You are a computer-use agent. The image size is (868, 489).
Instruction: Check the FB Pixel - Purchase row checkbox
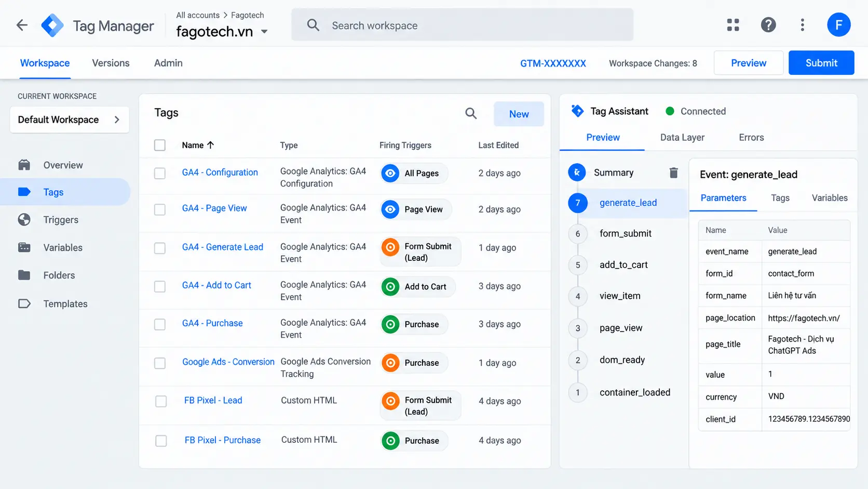pyautogui.click(x=161, y=441)
